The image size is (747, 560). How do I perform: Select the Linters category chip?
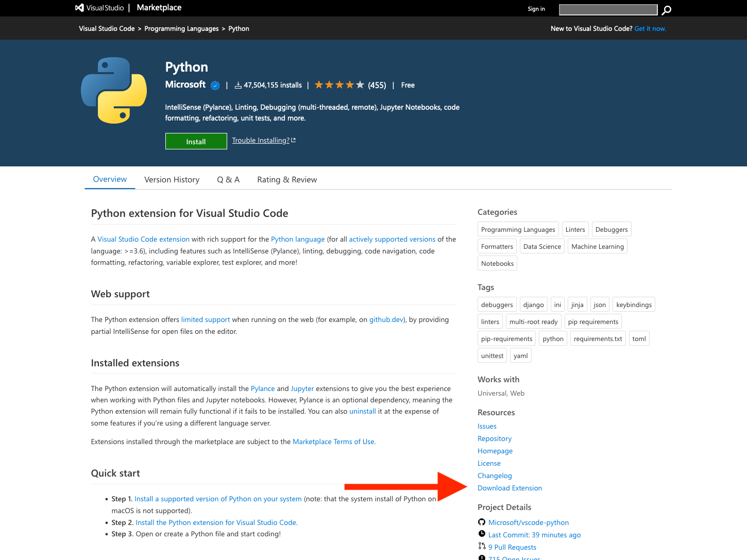coord(575,229)
